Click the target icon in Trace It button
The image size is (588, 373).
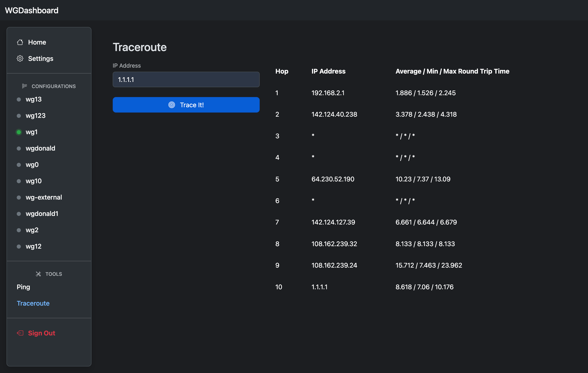pos(172,105)
